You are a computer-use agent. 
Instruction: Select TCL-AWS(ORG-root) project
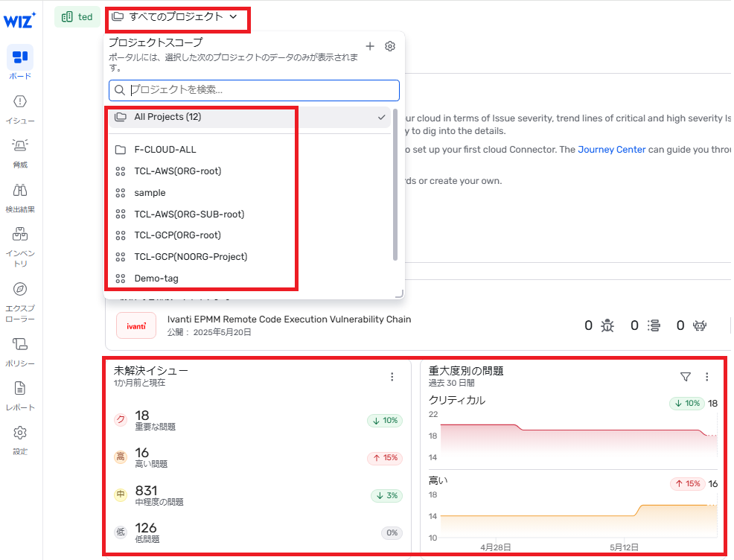(177, 171)
